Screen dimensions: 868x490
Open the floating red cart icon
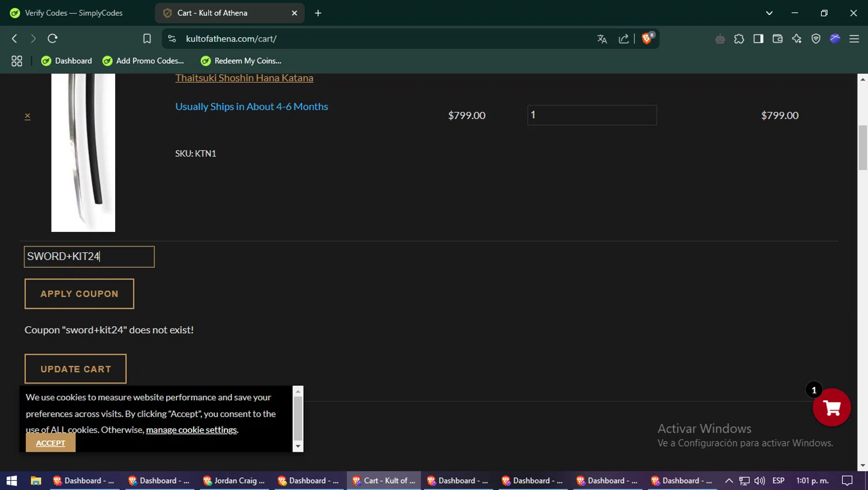(x=832, y=407)
